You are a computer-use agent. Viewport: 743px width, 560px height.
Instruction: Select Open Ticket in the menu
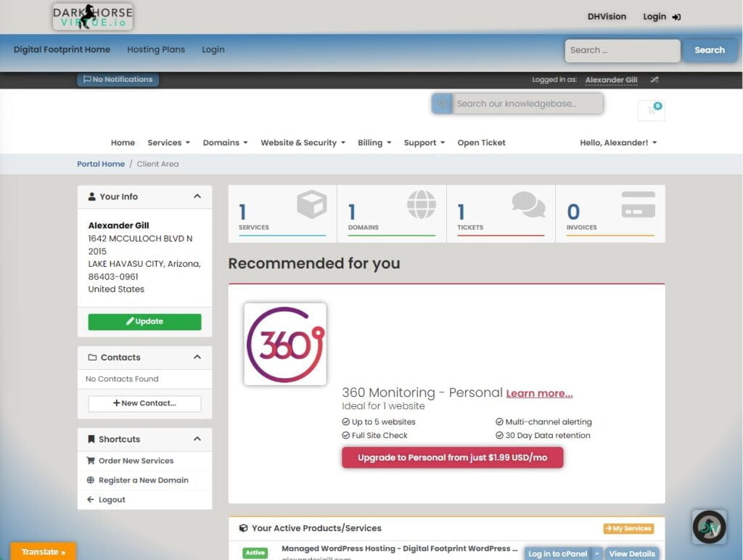click(x=482, y=143)
